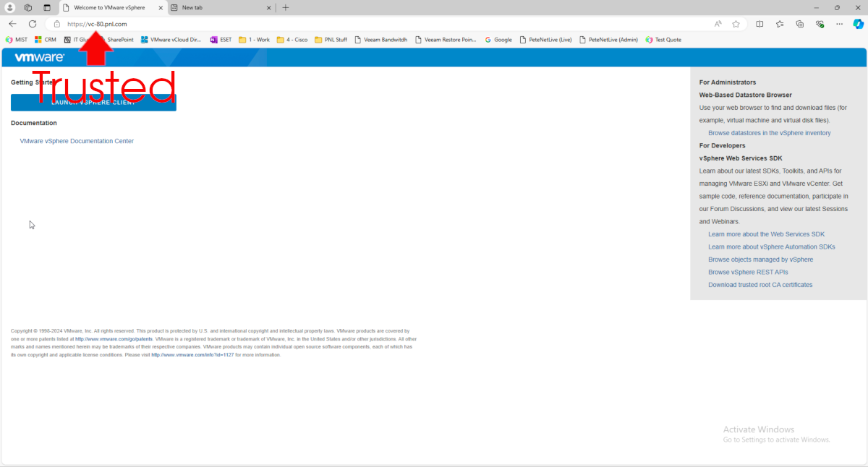
Task: Open Browser essentials heart icon
Action: tap(820, 24)
